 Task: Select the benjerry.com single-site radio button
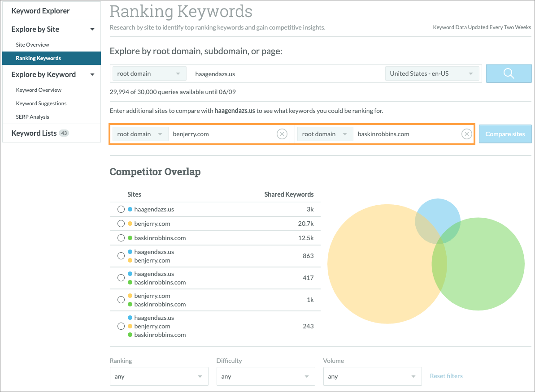click(121, 224)
